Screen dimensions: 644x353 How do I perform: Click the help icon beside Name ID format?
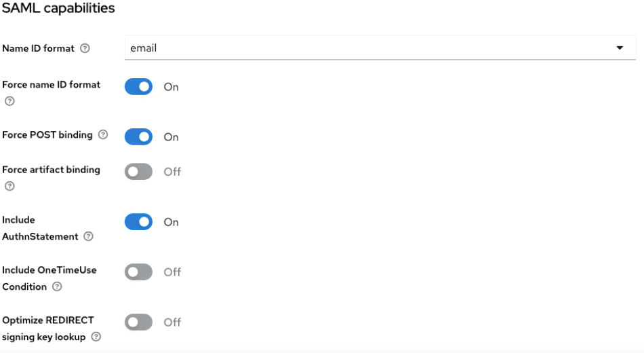click(85, 49)
